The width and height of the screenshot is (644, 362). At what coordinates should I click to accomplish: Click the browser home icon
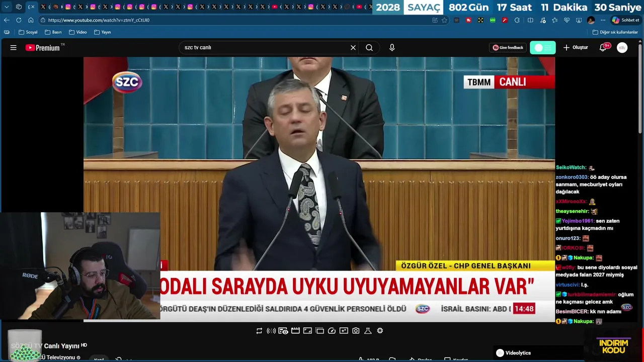[x=31, y=20]
